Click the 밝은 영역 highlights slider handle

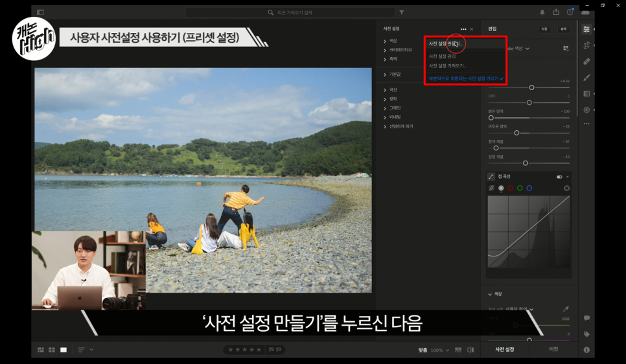coord(491,118)
